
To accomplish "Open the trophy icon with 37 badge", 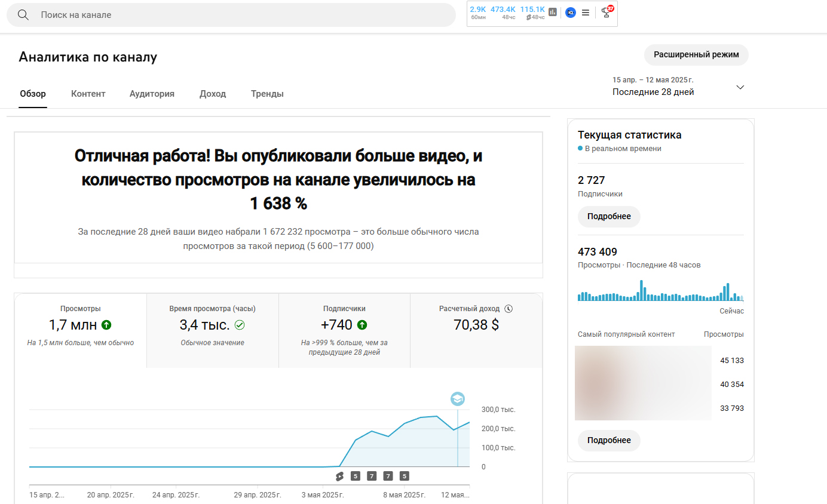I will tap(607, 12).
